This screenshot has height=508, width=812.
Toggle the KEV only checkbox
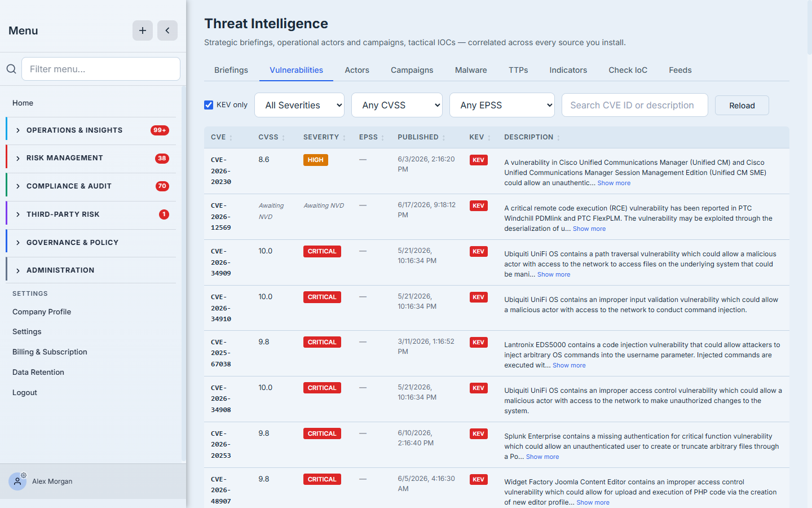tap(209, 105)
